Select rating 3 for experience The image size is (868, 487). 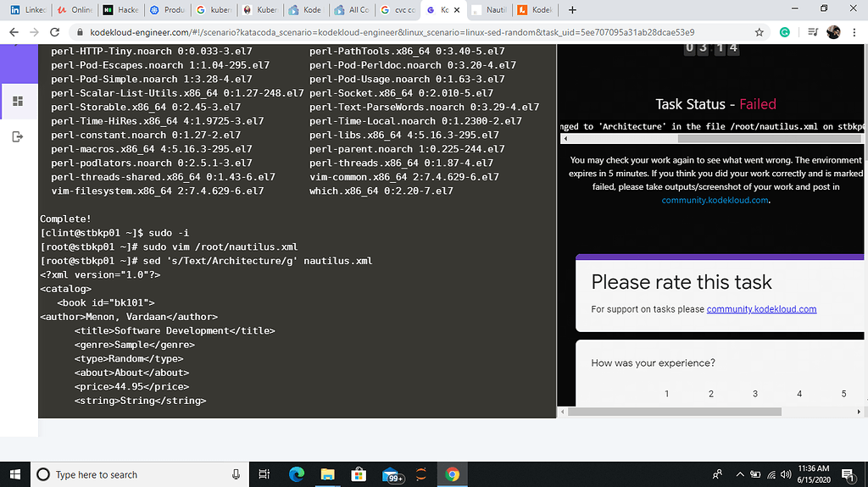tap(755, 394)
